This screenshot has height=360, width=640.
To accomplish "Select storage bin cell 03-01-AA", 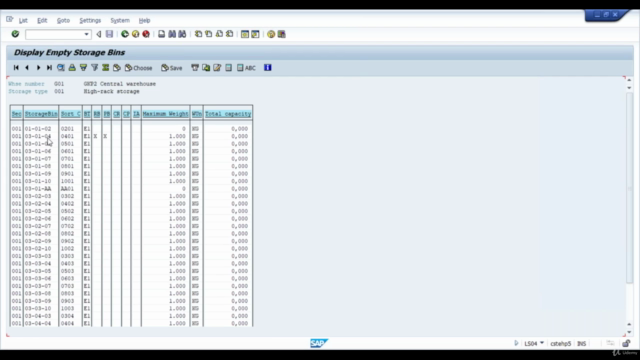I will point(38,189).
